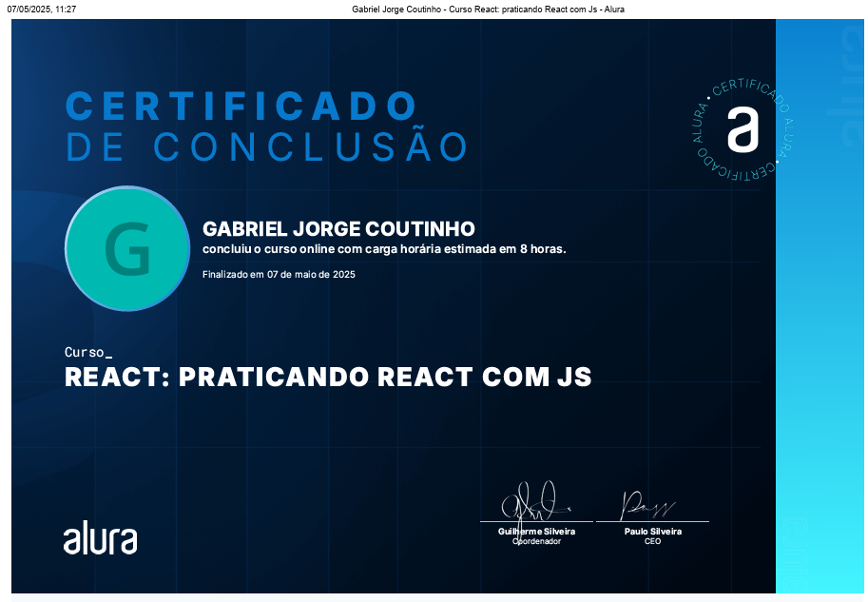Image resolution: width=868 pixels, height=602 pixels.
Task: Click the page header document title
Action: coord(488,9)
